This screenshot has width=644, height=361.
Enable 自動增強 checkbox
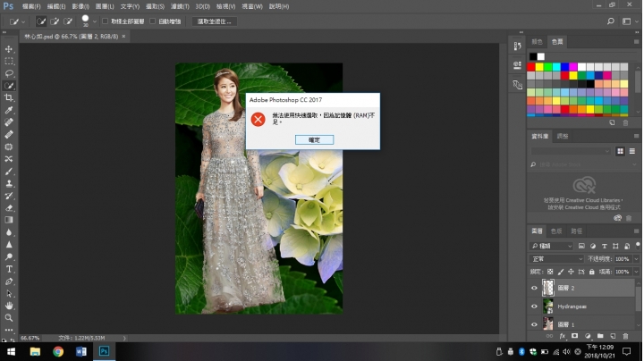tap(152, 21)
